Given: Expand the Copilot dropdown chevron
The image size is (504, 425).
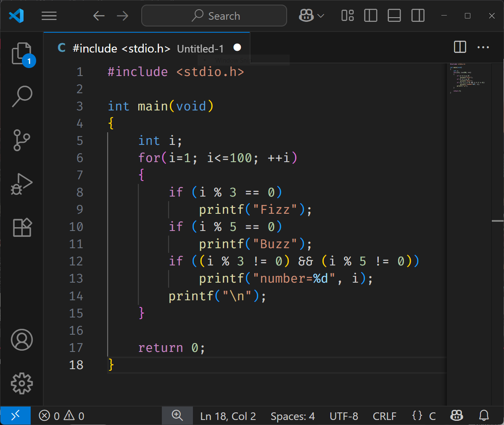Looking at the screenshot, I should tap(320, 16).
